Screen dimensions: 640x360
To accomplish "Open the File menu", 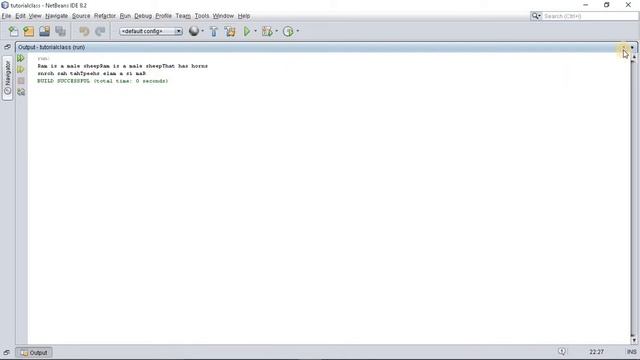I will click(x=6, y=16).
